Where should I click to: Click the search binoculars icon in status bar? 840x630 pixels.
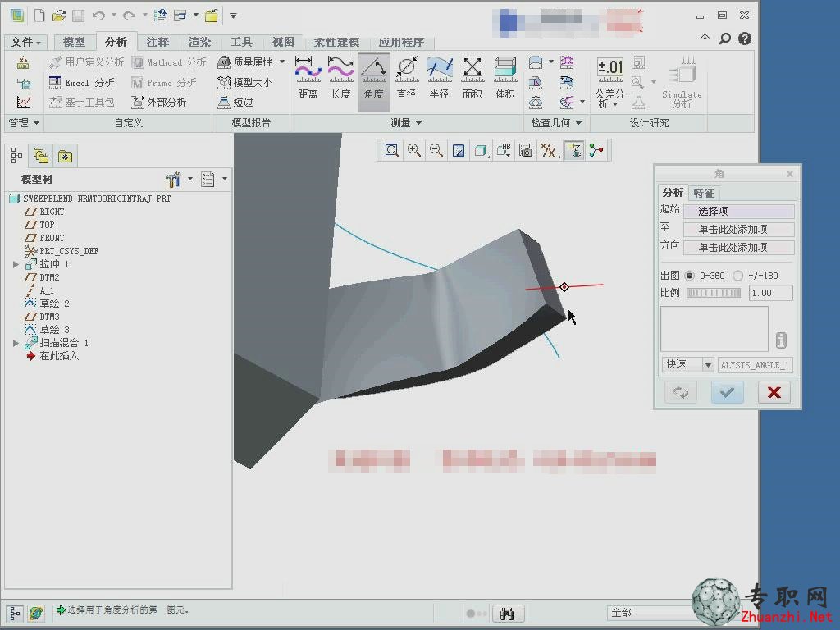pyautogui.click(x=507, y=614)
